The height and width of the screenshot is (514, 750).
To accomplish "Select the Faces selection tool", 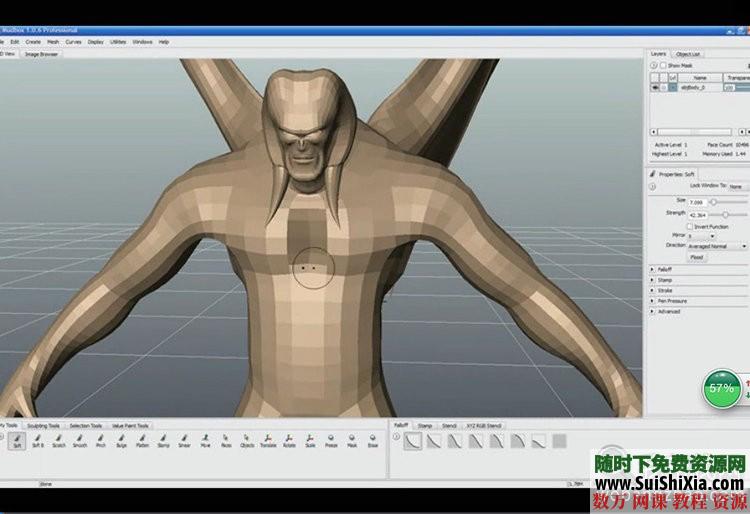I will click(226, 440).
